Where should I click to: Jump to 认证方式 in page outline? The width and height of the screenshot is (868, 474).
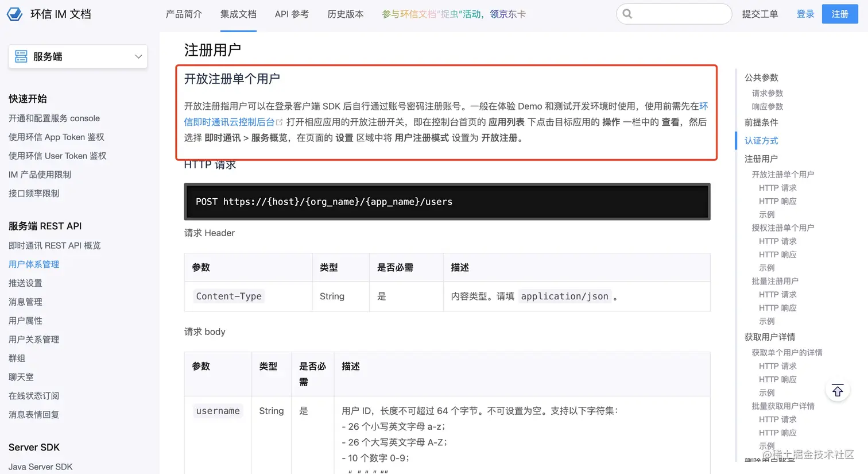pyautogui.click(x=761, y=141)
